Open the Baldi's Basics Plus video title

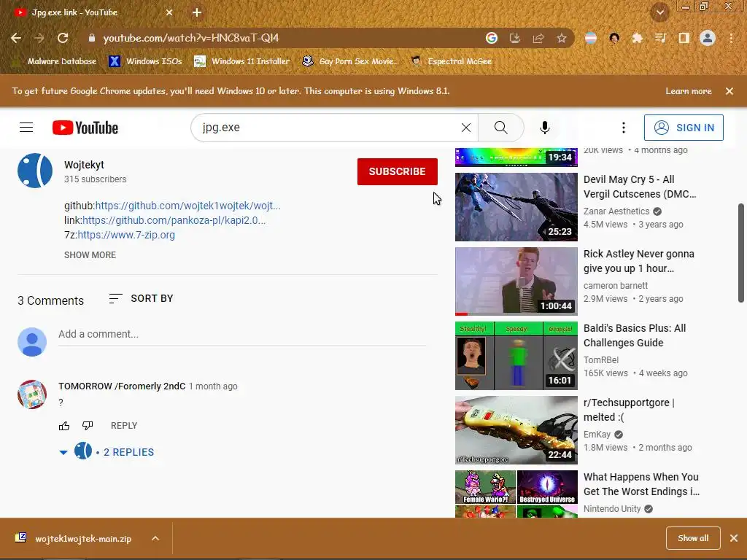click(635, 335)
